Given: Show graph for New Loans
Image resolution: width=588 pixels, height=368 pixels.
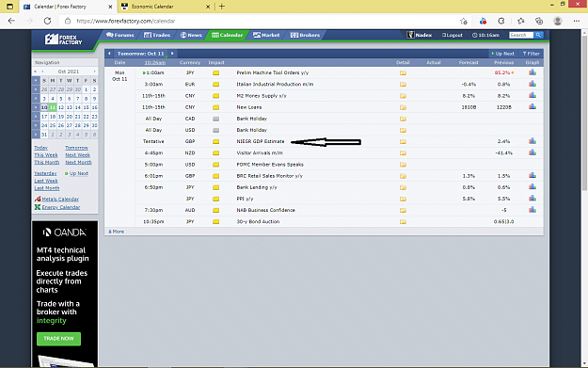Looking at the screenshot, I should 532,107.
